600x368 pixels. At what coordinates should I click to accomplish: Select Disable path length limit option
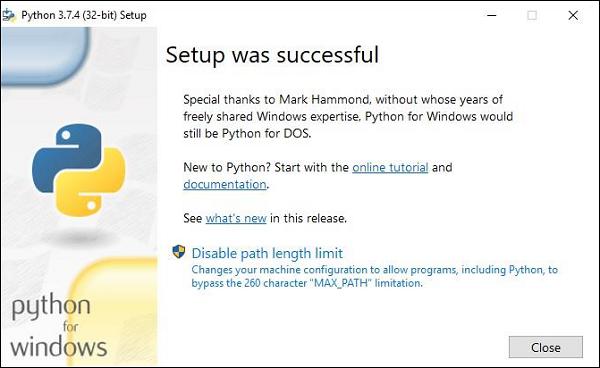pos(267,253)
